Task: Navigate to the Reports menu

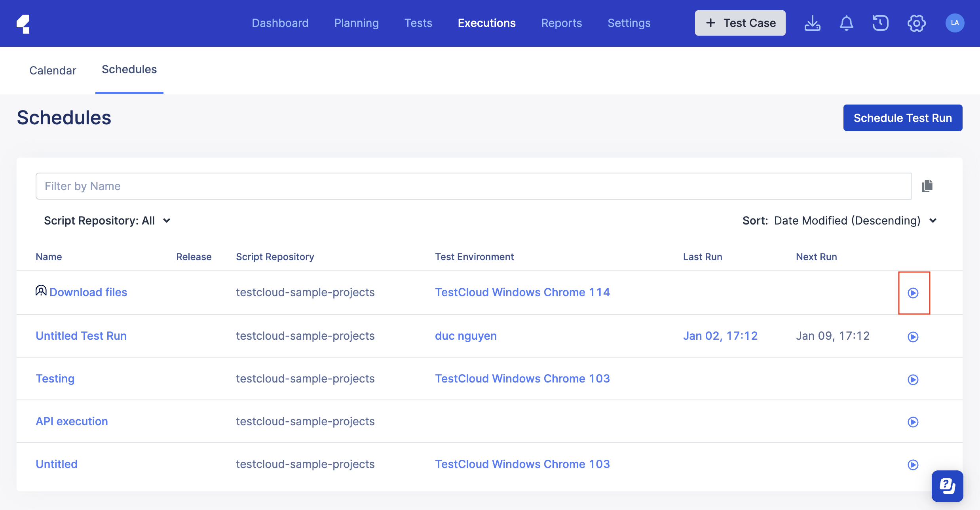Action: 561,23
